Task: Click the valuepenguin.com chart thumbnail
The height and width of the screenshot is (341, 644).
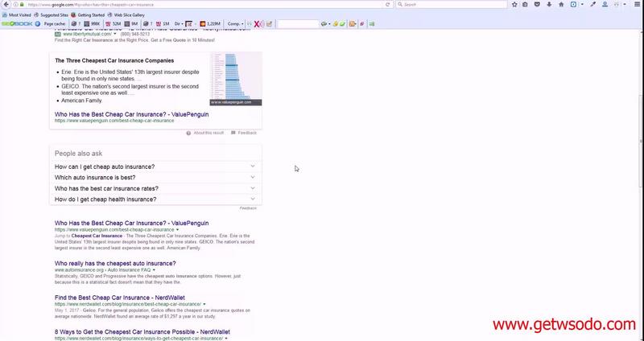Action: 236,79
